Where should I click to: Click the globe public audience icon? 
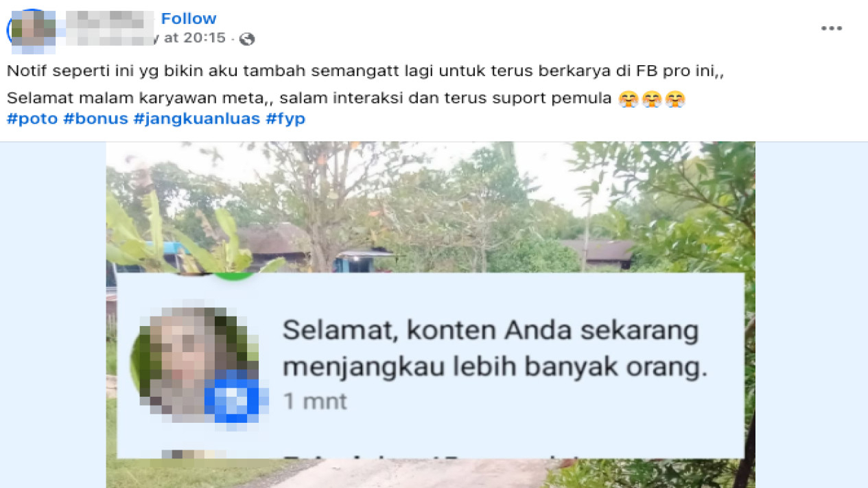pyautogui.click(x=247, y=39)
